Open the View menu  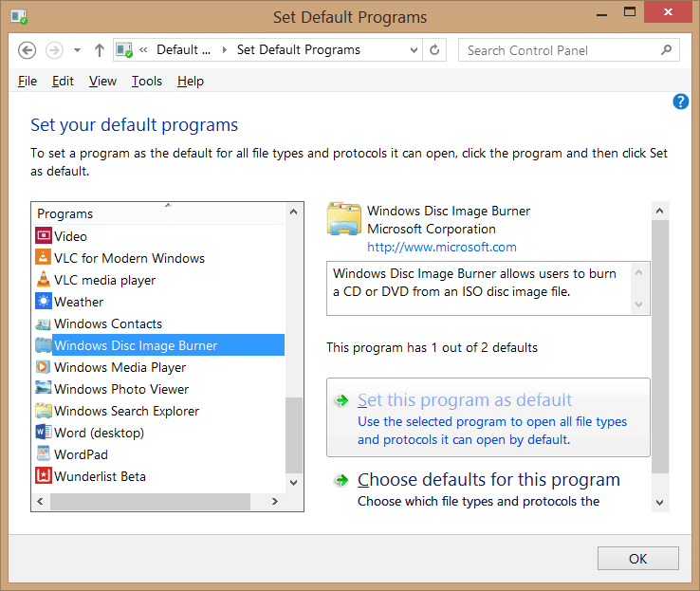pyautogui.click(x=102, y=82)
